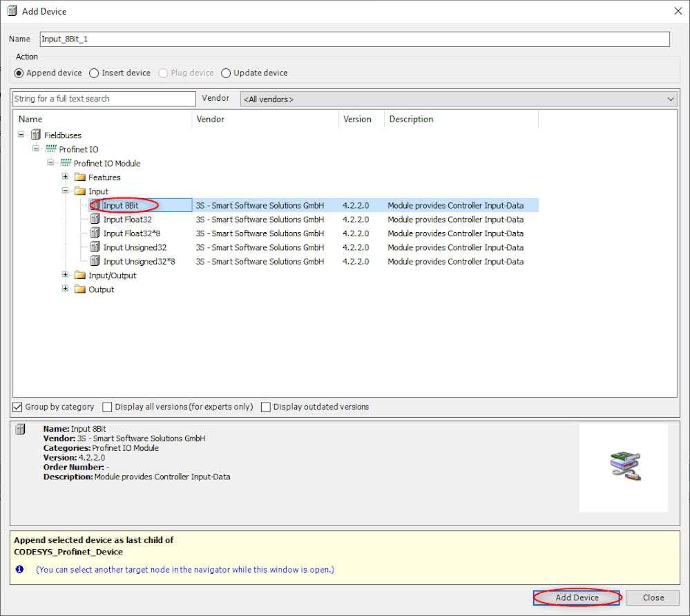Click the Input/Output folder icon

(x=80, y=275)
